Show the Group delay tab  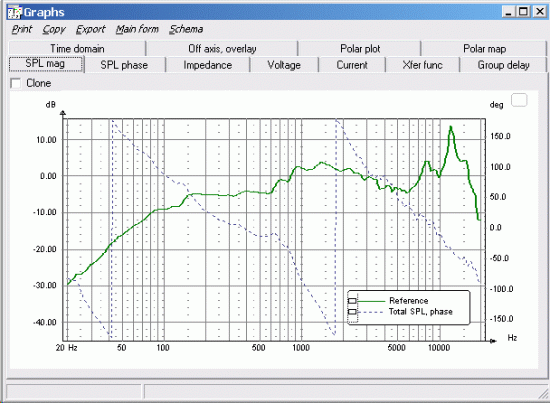[503, 65]
